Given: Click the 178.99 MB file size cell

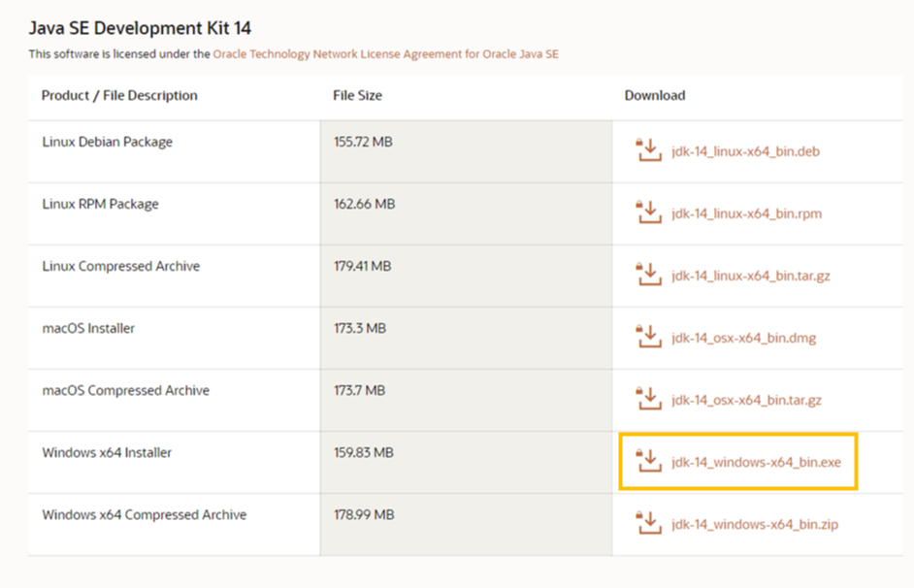Looking at the screenshot, I should 466,525.
